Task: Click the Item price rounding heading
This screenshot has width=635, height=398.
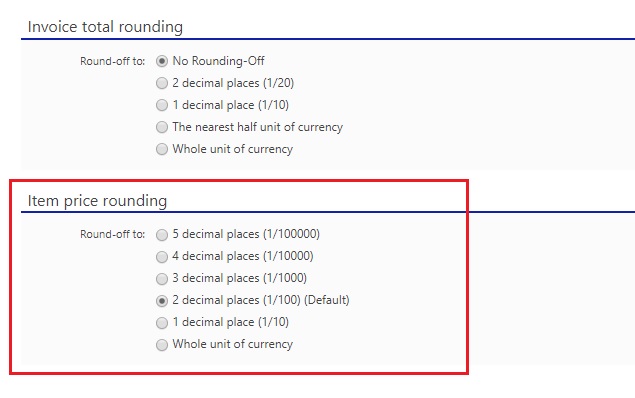Action: coord(97,201)
